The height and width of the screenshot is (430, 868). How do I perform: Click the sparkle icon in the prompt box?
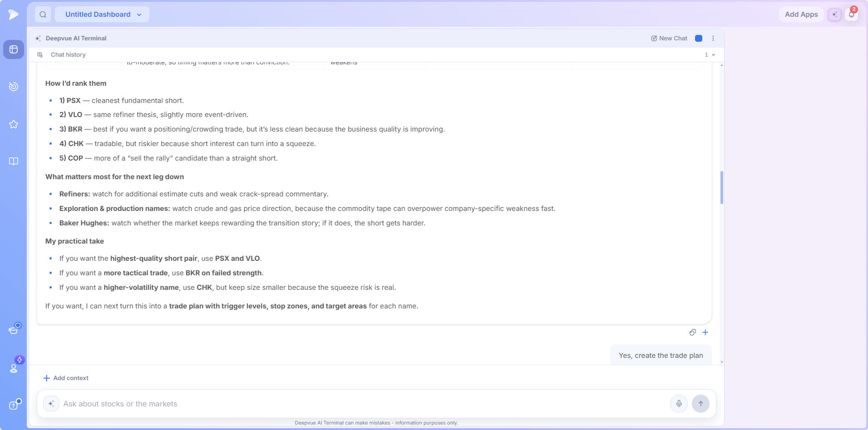click(x=51, y=404)
